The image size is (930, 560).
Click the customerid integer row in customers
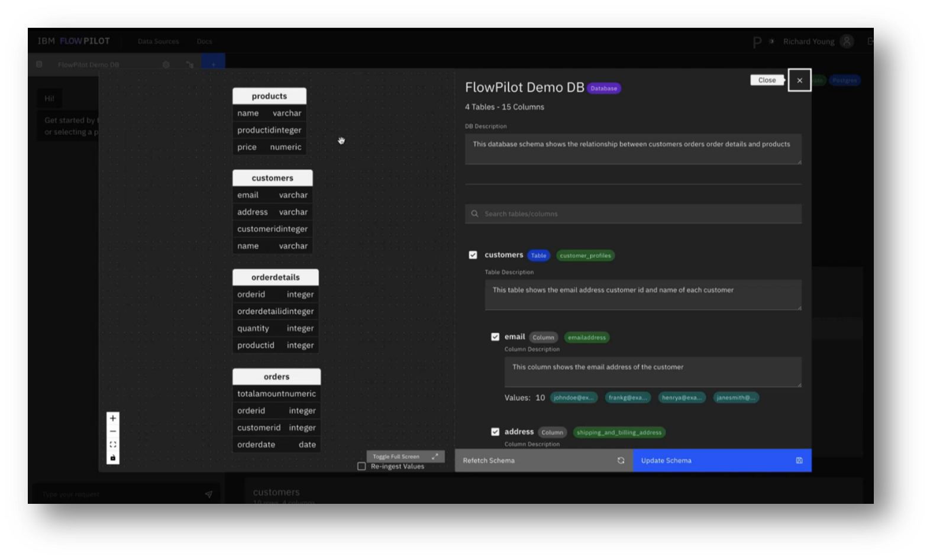click(272, 229)
